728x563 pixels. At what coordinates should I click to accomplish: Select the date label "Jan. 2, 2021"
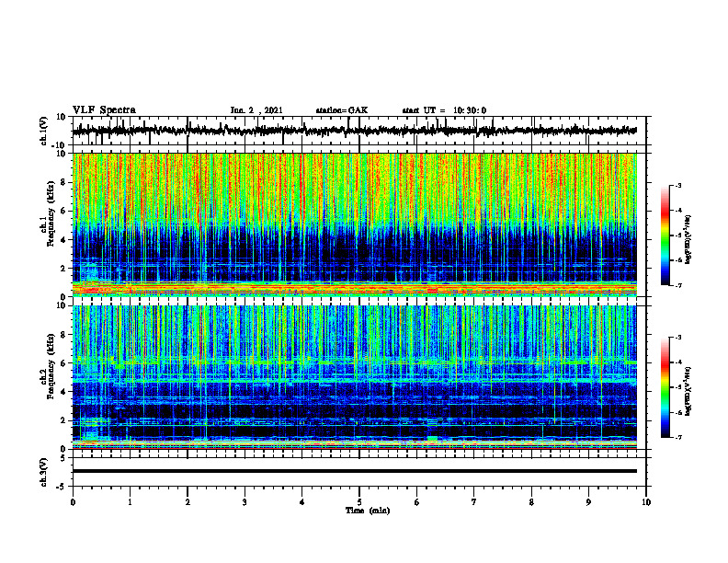point(256,110)
